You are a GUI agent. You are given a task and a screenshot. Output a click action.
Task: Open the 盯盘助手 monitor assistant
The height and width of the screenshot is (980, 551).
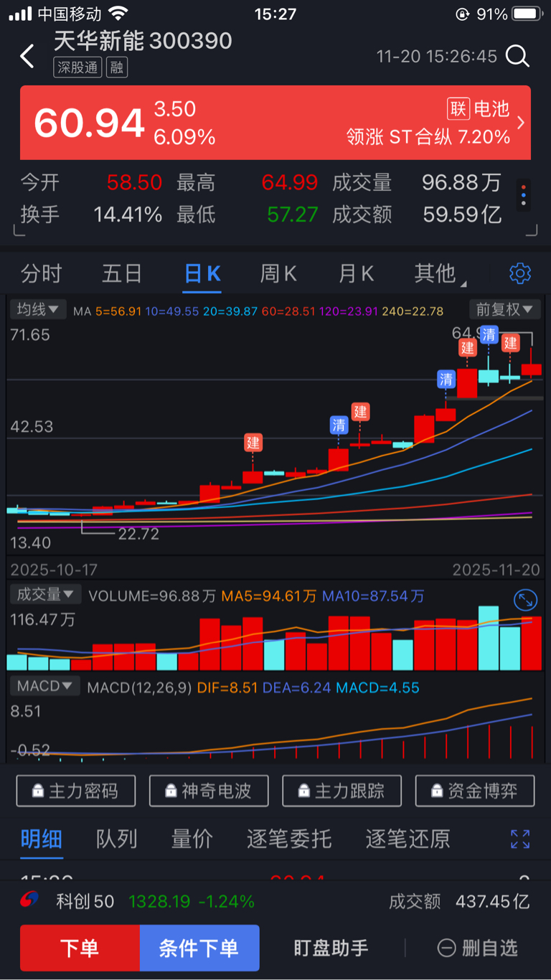pyautogui.click(x=331, y=948)
